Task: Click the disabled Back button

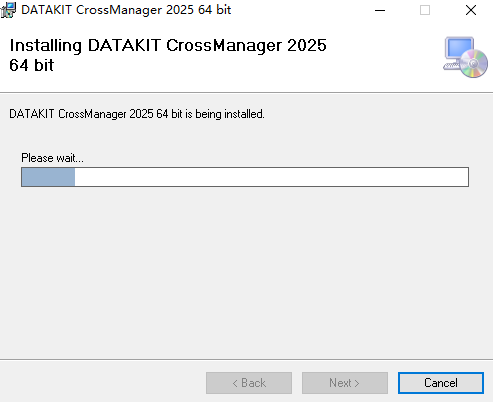Action: (249, 383)
